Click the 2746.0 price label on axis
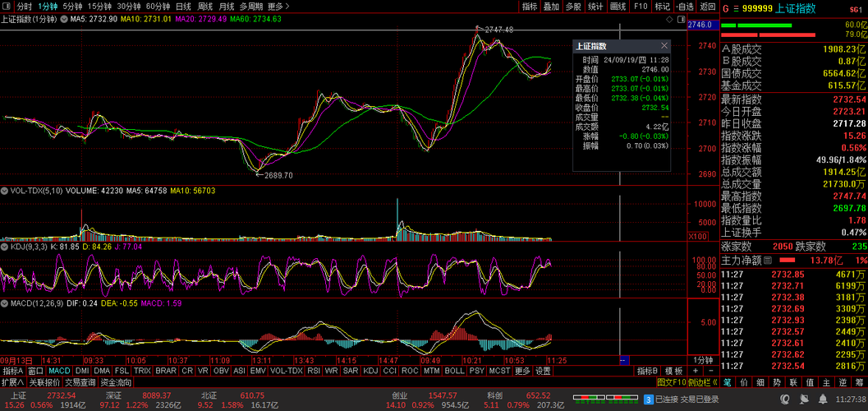The width and height of the screenshot is (868, 411). pyautogui.click(x=700, y=25)
